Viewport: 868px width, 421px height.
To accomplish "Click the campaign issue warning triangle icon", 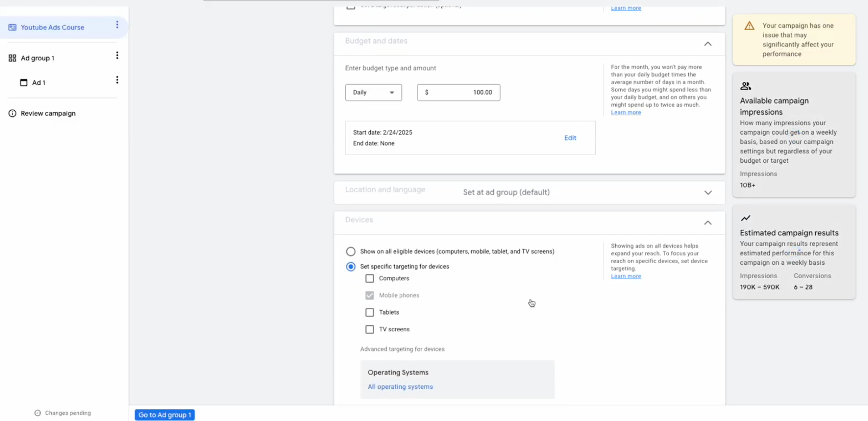I will [x=749, y=26].
